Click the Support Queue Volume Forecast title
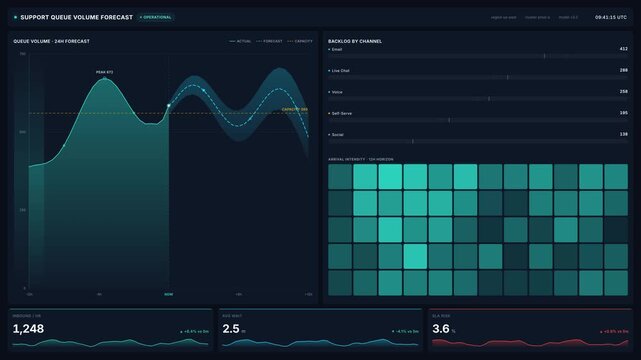Viewport: 641px width, 360px height. click(x=76, y=18)
